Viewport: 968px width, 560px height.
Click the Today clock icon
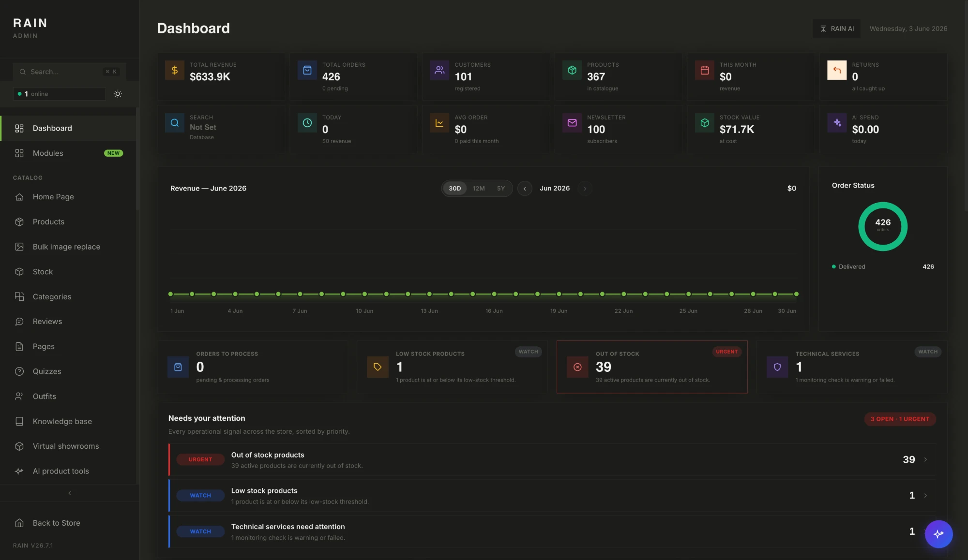point(307,123)
